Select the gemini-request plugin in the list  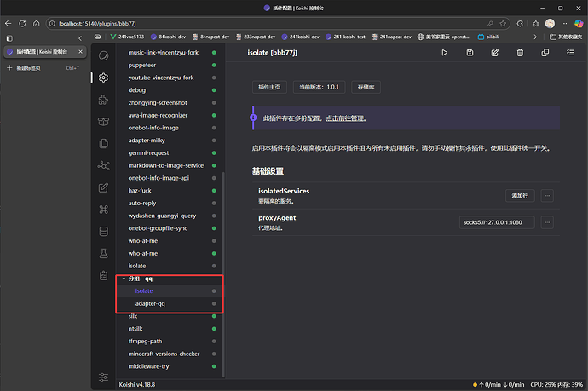[150, 153]
